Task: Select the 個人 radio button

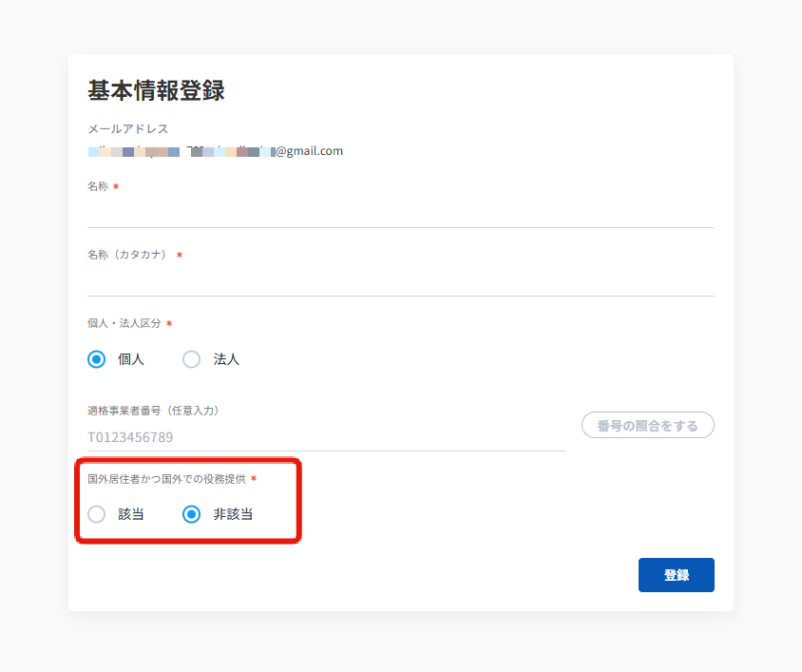Action: tap(96, 359)
